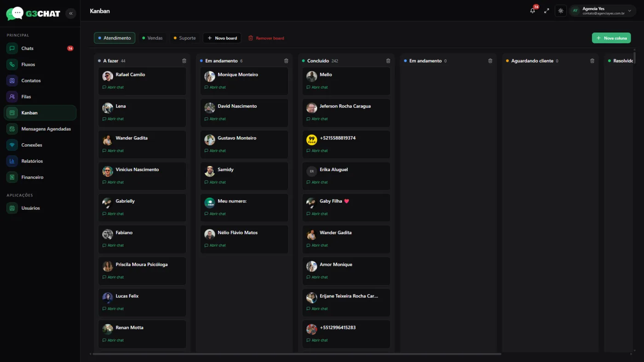The height and width of the screenshot is (362, 644).
Task: Collapse the sidebar with the double-chevron button
Action: click(71, 13)
